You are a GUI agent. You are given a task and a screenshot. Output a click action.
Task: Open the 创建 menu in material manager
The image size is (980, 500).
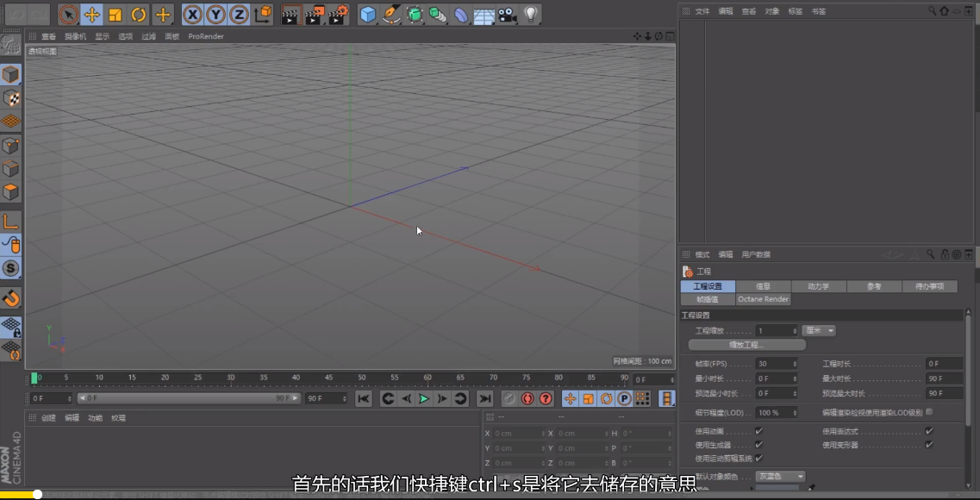click(49, 418)
